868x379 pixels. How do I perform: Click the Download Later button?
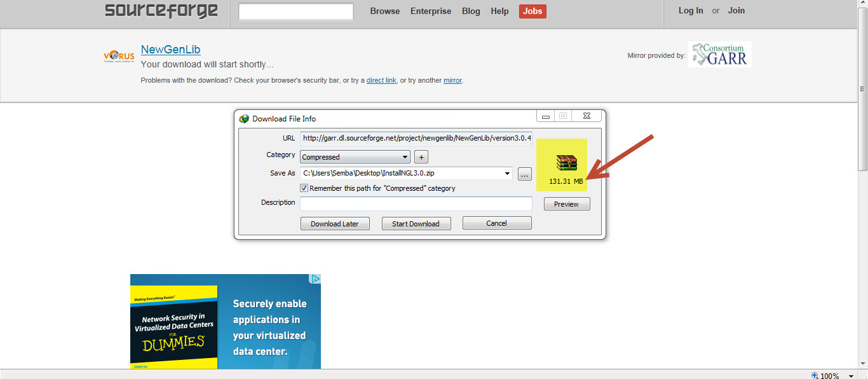click(335, 224)
